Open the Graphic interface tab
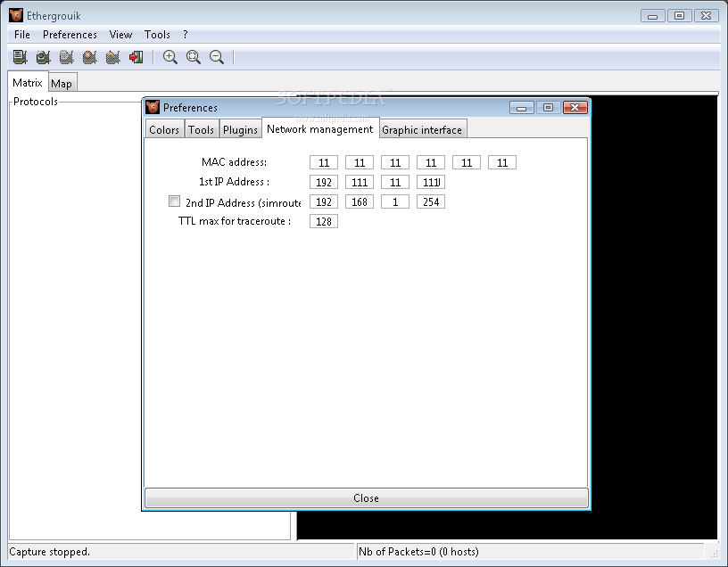The height and width of the screenshot is (567, 728). (x=422, y=129)
